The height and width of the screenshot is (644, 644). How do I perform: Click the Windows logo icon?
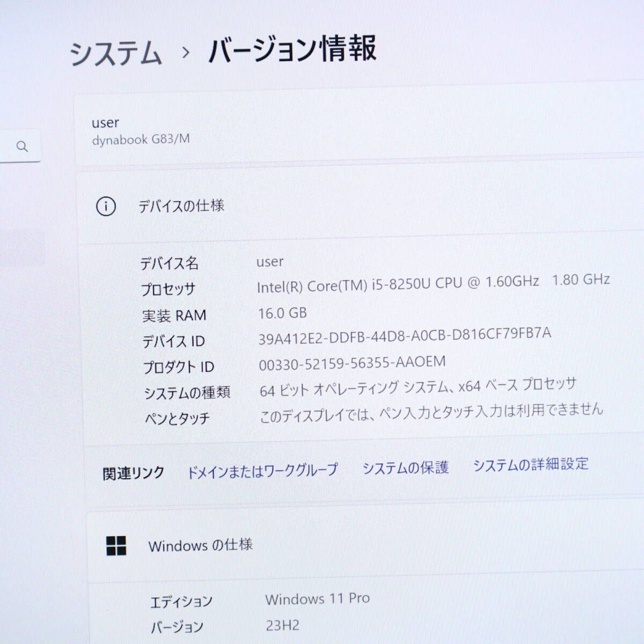pos(116,546)
